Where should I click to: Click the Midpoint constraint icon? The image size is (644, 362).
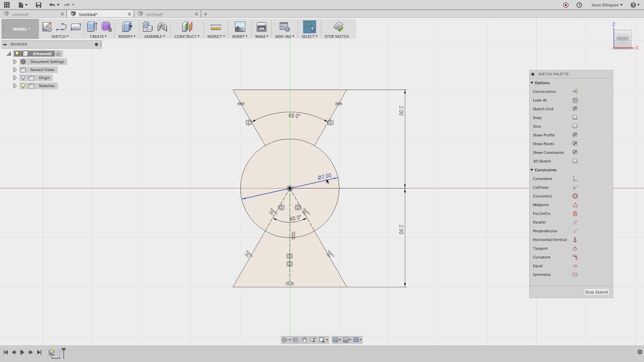575,205
